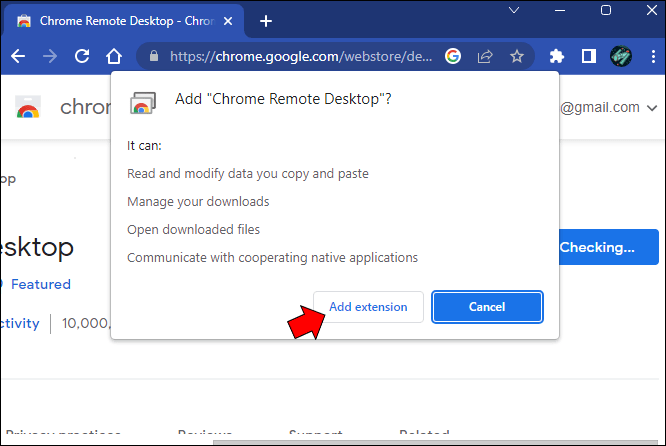Open the tab search chevron
This screenshot has width=666, height=446.
(x=514, y=10)
